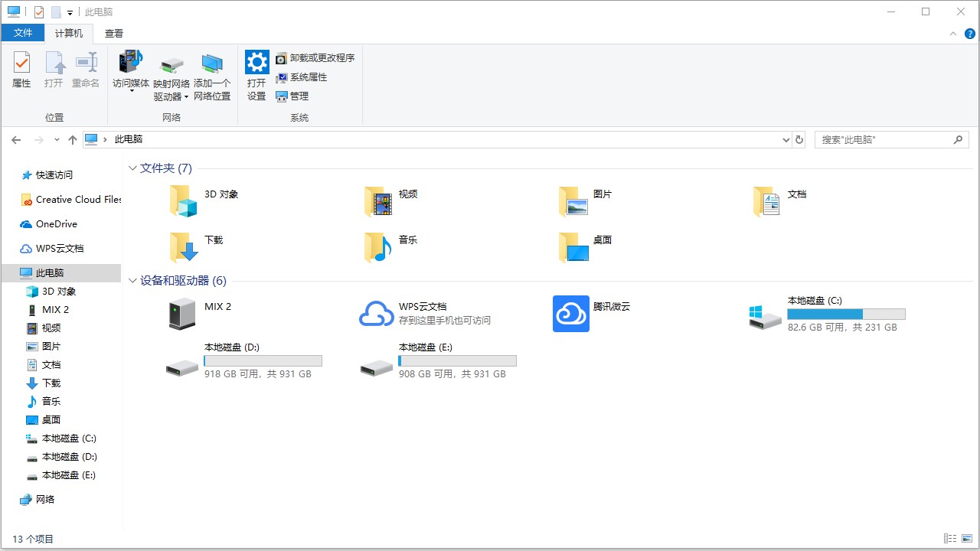980x551 pixels.
Task: Click the 搜索"此电脑" search box
Action: tap(892, 140)
